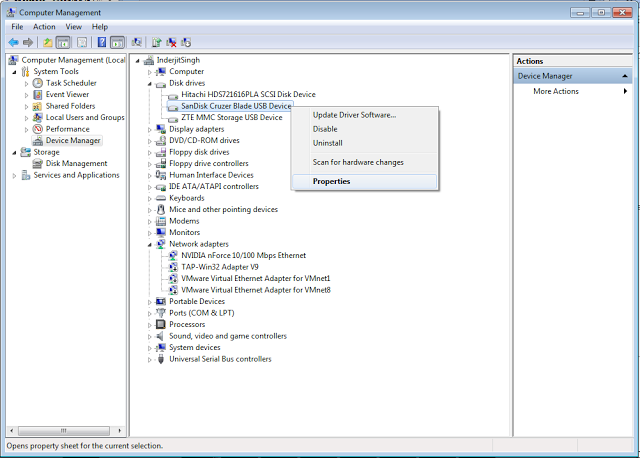Choose Properties in the context menu
The height and width of the screenshot is (458, 640).
[364, 182]
